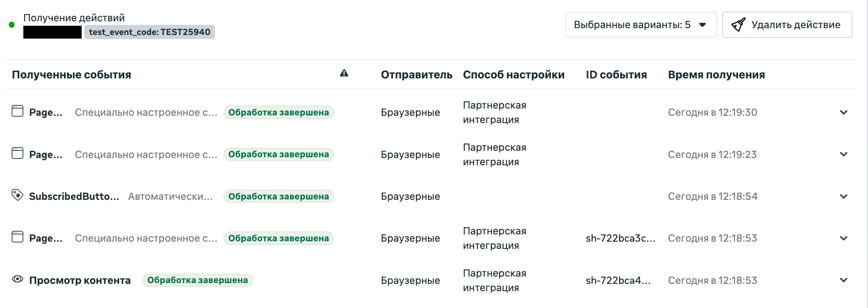Click the eye icon beside Просмотр контента
The width and height of the screenshot is (868, 308).
tap(17, 279)
